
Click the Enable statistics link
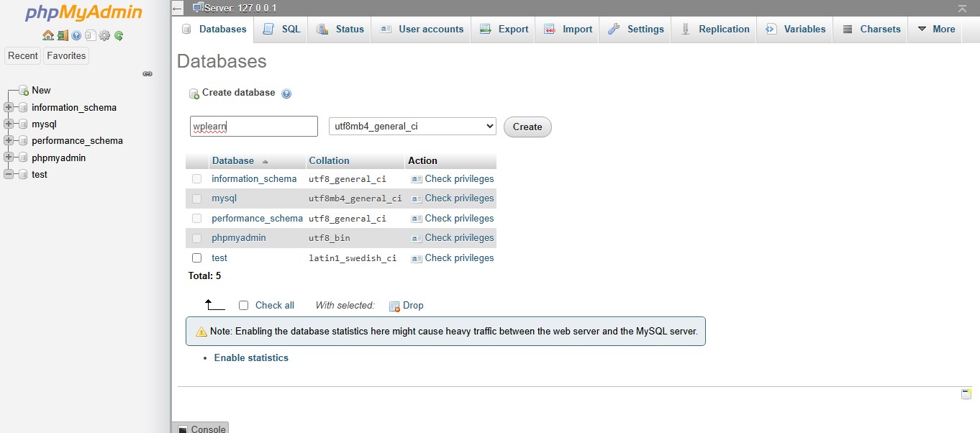(251, 357)
